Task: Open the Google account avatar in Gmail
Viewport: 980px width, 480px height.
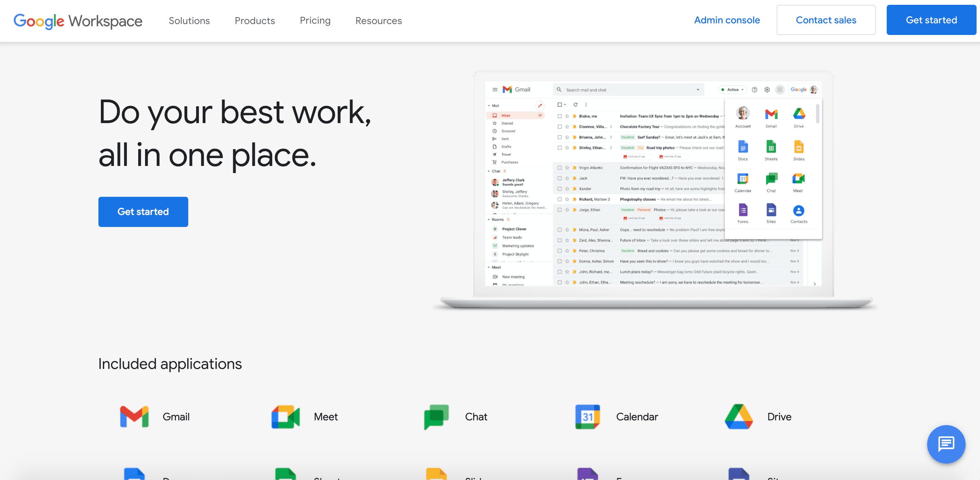Action: pyautogui.click(x=813, y=89)
